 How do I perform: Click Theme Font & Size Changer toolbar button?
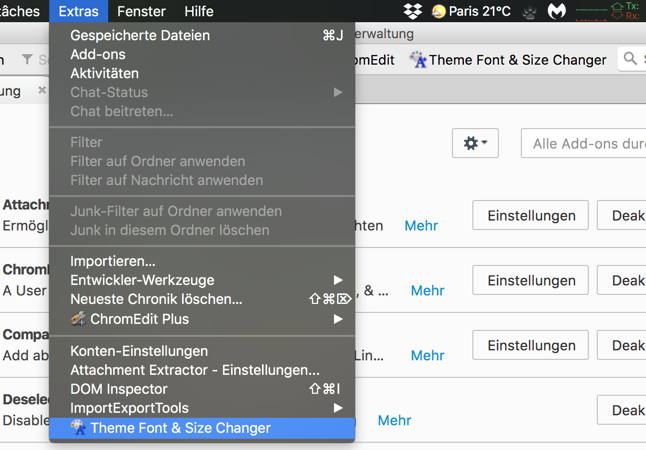(x=507, y=60)
